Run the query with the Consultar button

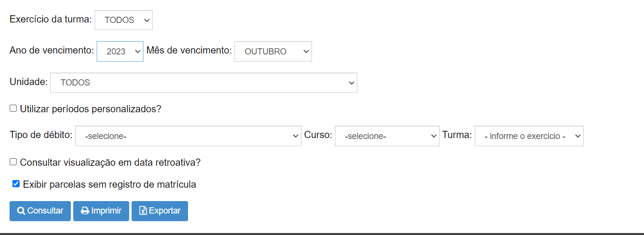pyautogui.click(x=40, y=211)
